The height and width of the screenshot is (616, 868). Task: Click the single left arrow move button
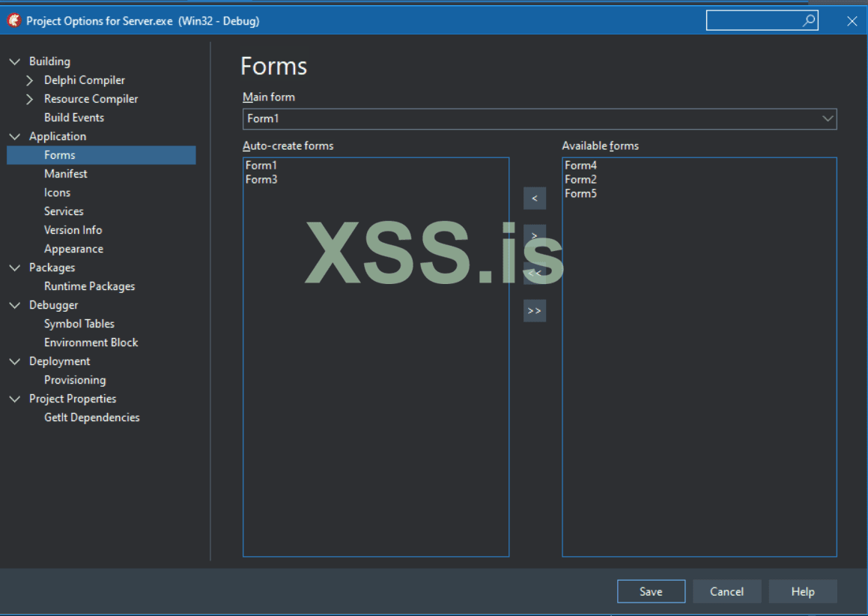(535, 199)
